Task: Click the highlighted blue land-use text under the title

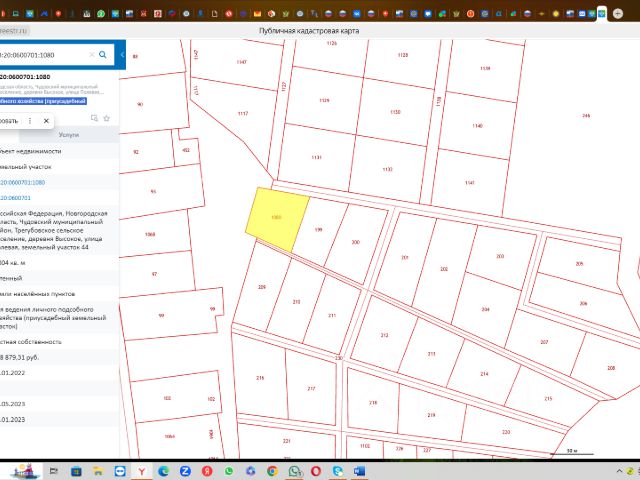Action: click(x=43, y=101)
